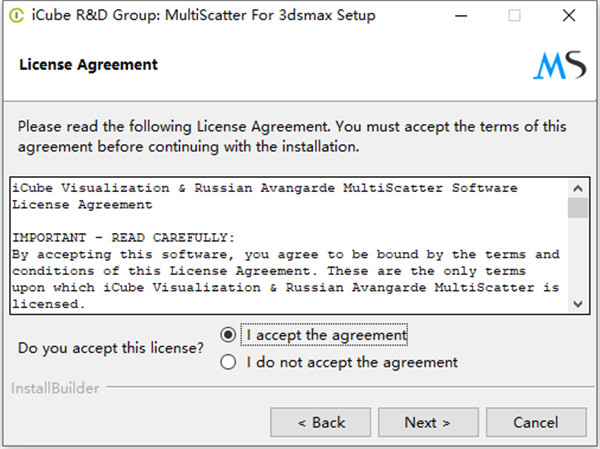Screen dimensions: 600x449
Task: Close the setup window
Action: pyautogui.click(x=569, y=16)
